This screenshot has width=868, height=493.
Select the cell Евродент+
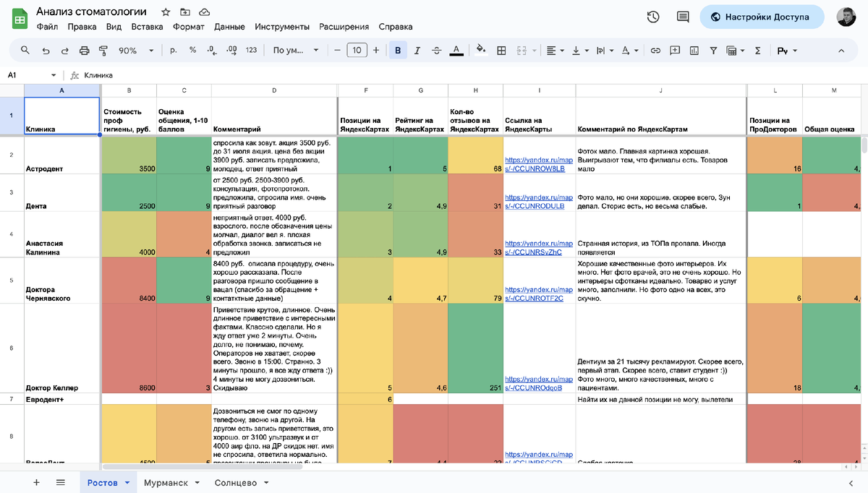tap(62, 399)
